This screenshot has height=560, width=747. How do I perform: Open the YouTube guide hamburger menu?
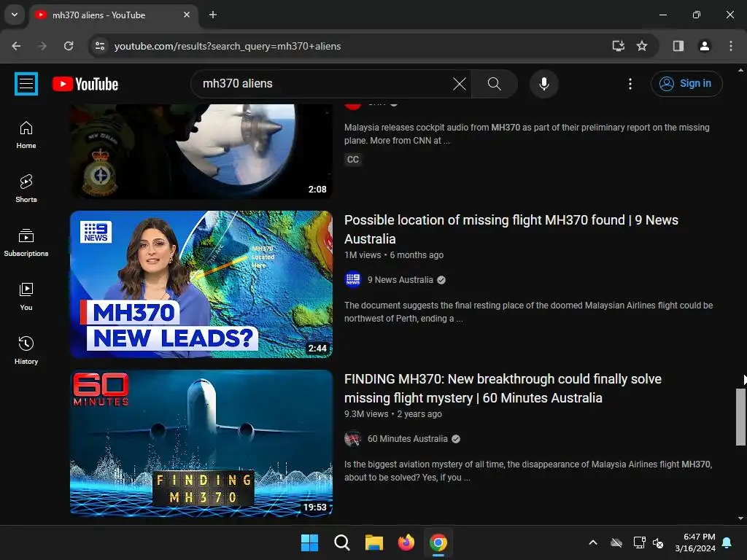tap(26, 84)
